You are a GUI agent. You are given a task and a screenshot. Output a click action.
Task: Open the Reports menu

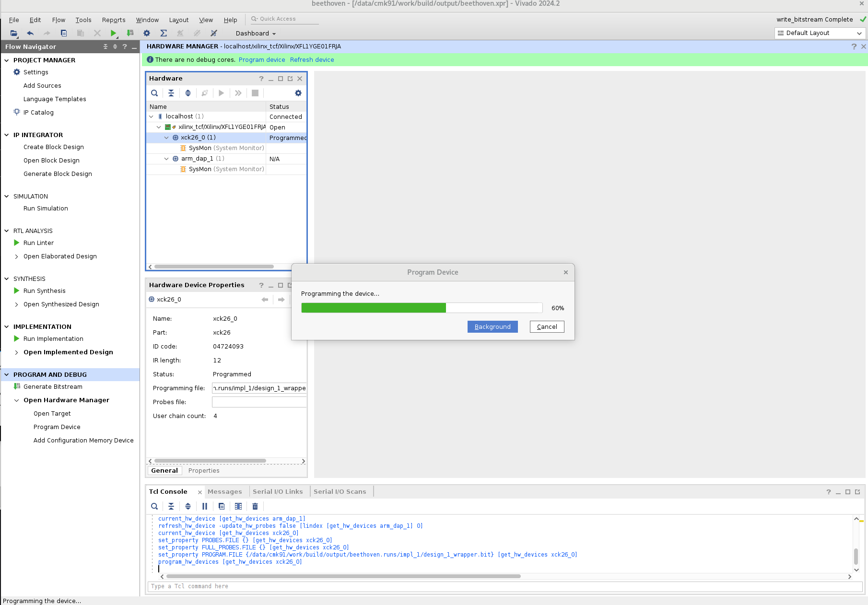click(114, 20)
